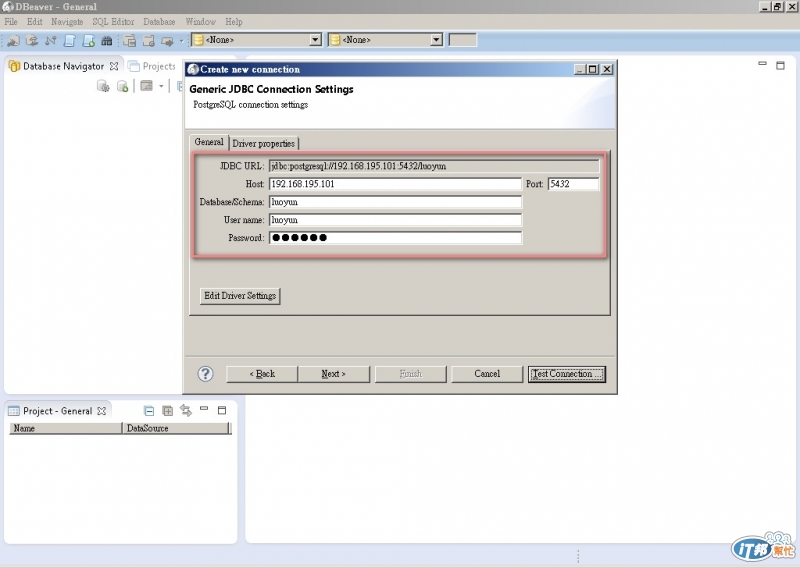Click the Next > button
The height and width of the screenshot is (568, 800).
334,374
